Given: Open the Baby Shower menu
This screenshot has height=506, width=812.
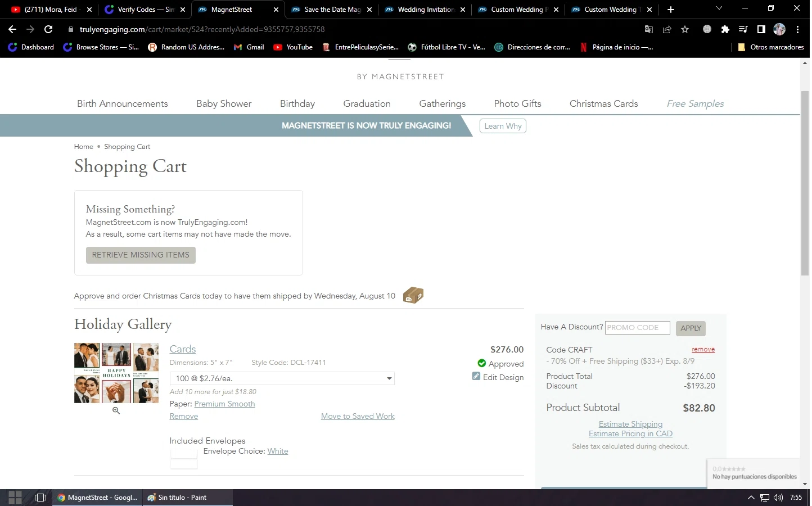Looking at the screenshot, I should [x=224, y=103].
